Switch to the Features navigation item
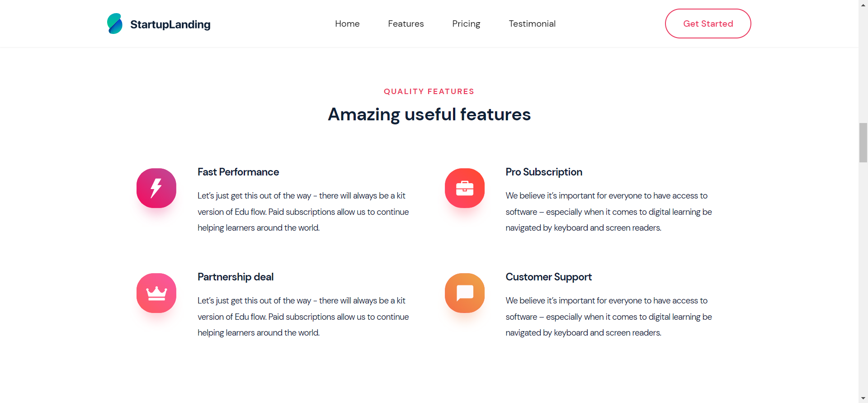 [406, 24]
